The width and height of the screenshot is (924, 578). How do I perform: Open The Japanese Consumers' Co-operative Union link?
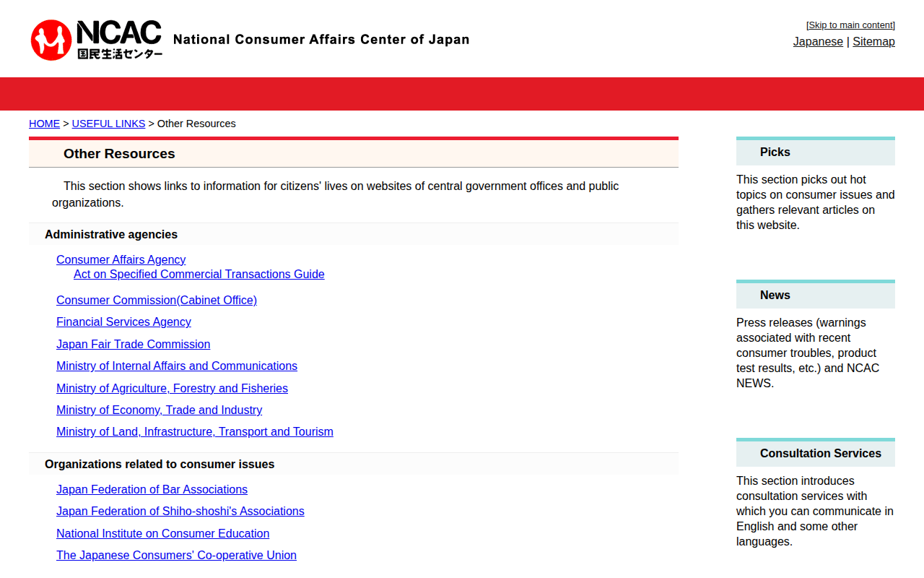click(176, 556)
